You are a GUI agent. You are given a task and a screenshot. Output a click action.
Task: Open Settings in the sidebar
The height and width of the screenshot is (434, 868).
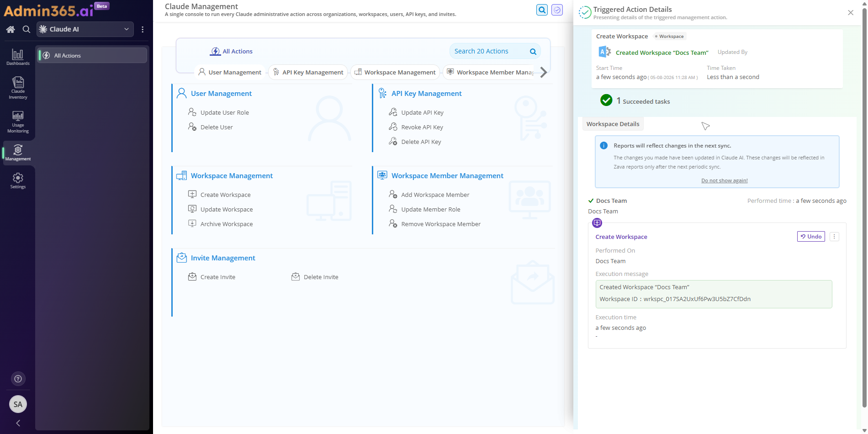pyautogui.click(x=18, y=180)
